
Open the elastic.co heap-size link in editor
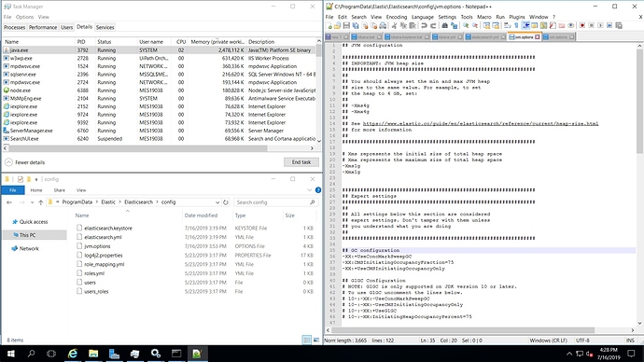480,123
